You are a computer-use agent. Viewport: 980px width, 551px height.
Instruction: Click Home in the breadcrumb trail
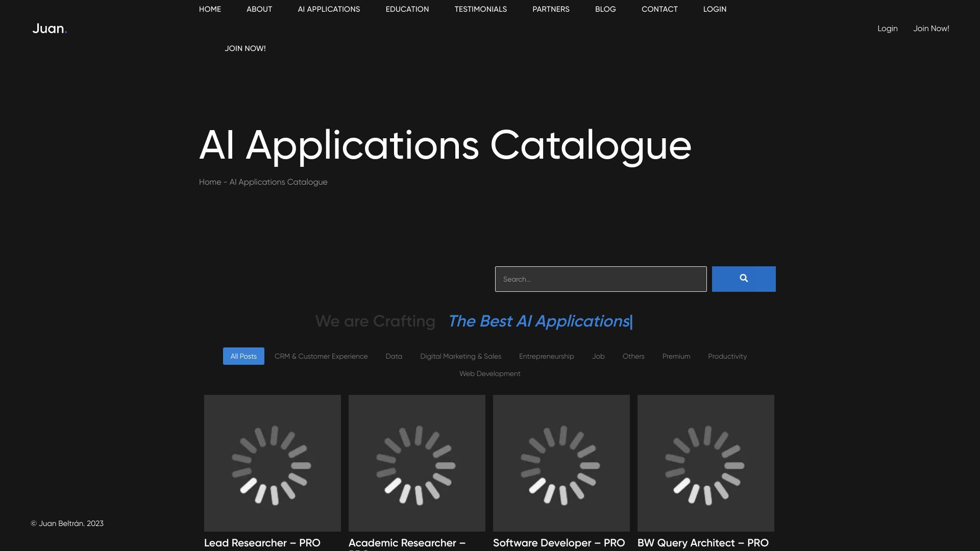point(210,182)
